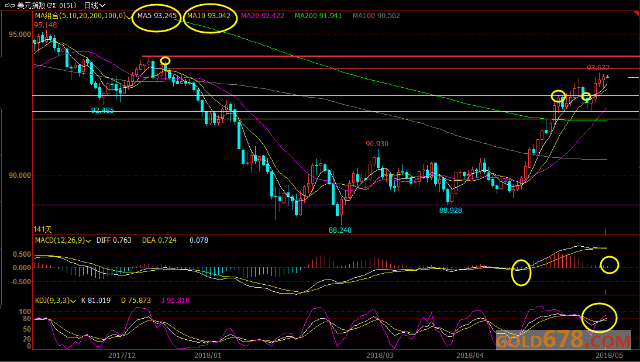Click the 0.500 MACD axis label
Image resolution: width=640 pixels, height=362 pixels.
(x=22, y=254)
